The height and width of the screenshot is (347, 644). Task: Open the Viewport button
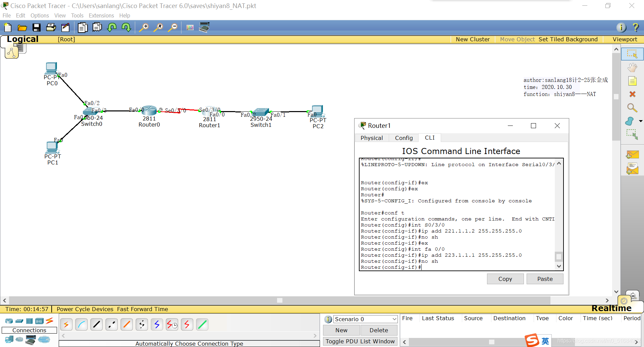click(625, 39)
